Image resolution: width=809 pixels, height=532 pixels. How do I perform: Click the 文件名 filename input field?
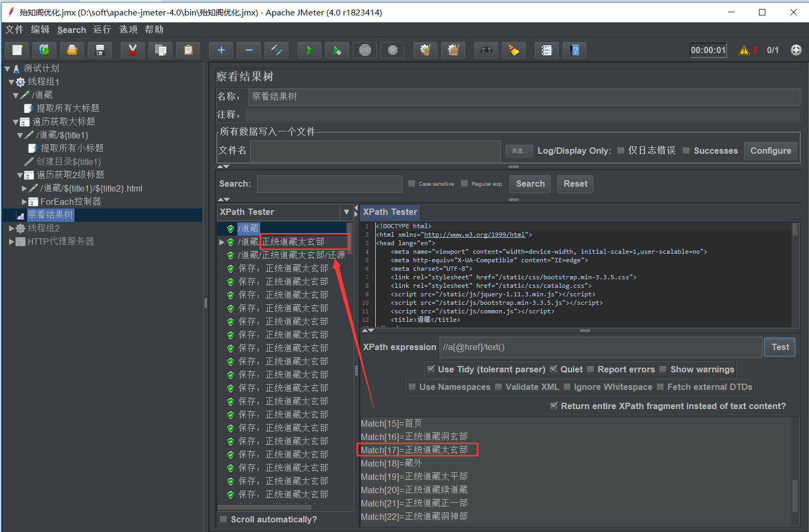(375, 151)
